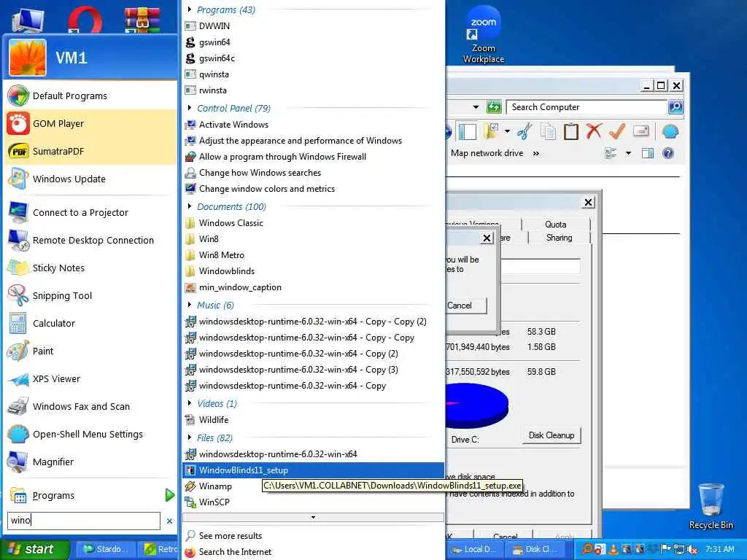
Task: Collapse Music (6) category
Action: click(190, 305)
